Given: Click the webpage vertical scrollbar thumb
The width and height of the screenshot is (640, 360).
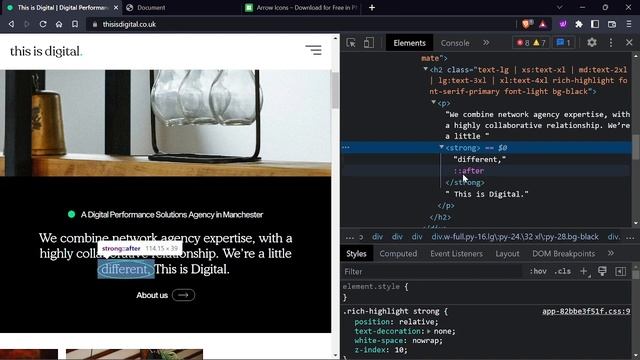Looking at the screenshot, I should tap(335, 90).
